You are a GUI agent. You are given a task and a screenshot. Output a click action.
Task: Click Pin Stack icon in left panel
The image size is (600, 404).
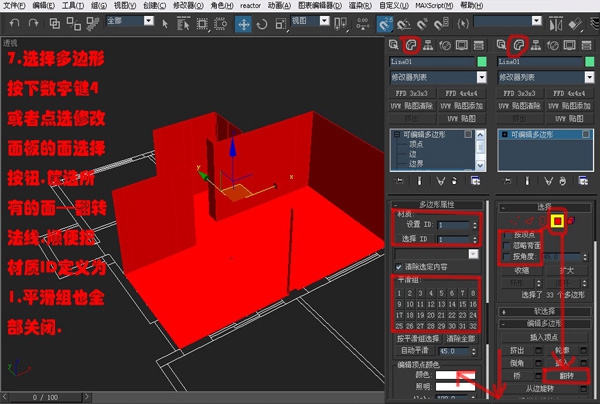coord(399,181)
